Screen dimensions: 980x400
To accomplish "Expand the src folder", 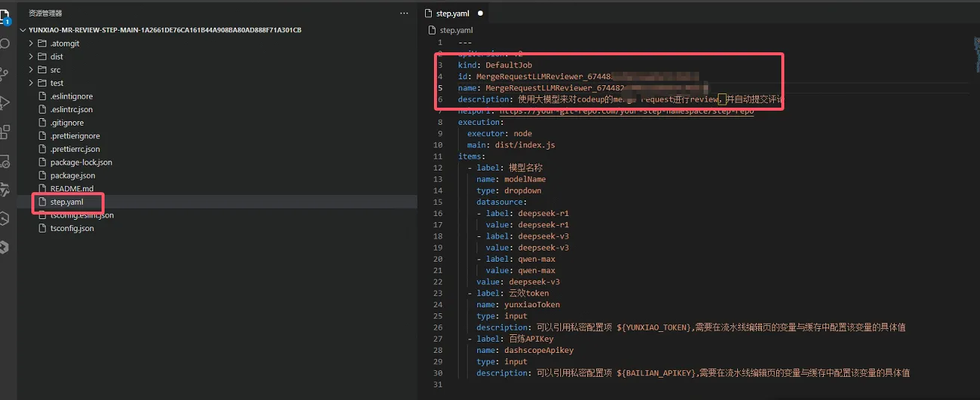I will point(31,70).
